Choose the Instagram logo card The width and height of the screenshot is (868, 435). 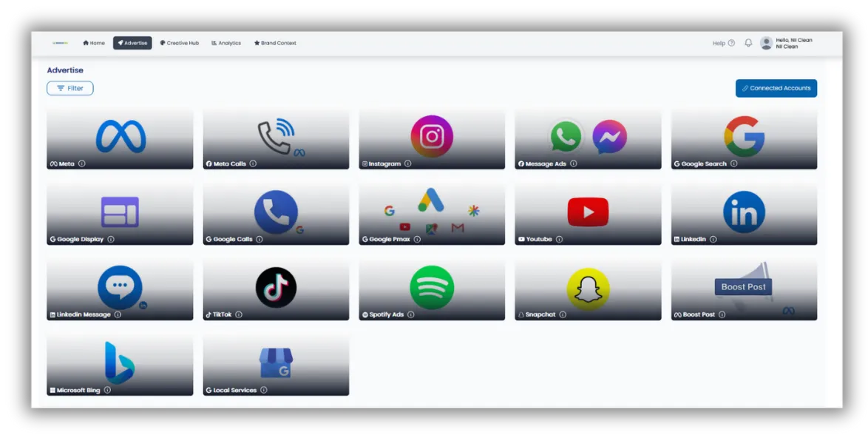point(432,136)
